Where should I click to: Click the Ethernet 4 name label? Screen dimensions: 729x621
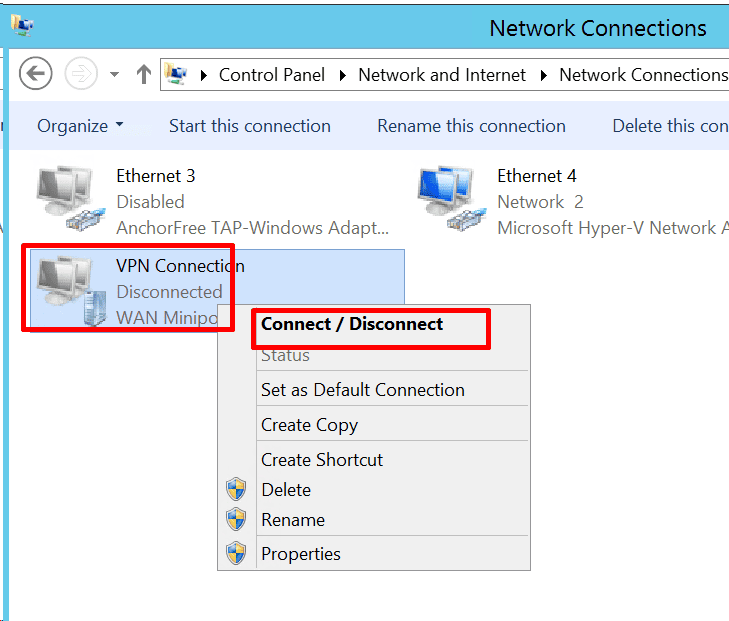[537, 176]
